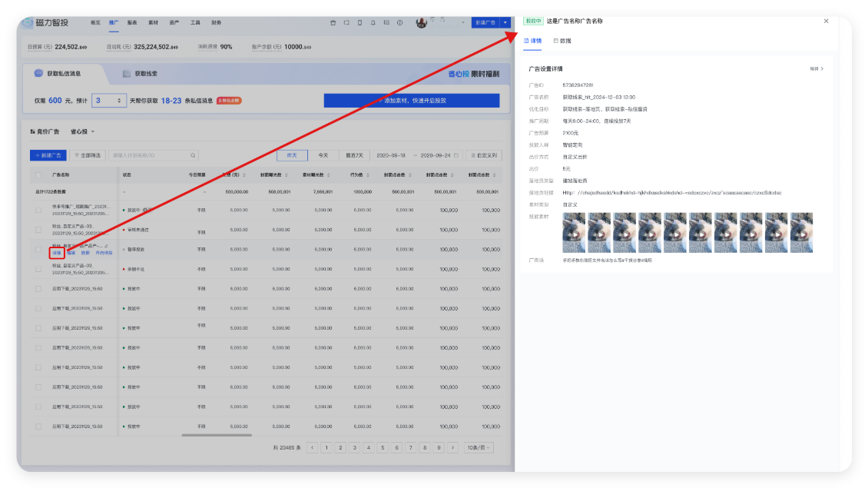
Task: Click the user avatar in top bar
Action: point(421,23)
